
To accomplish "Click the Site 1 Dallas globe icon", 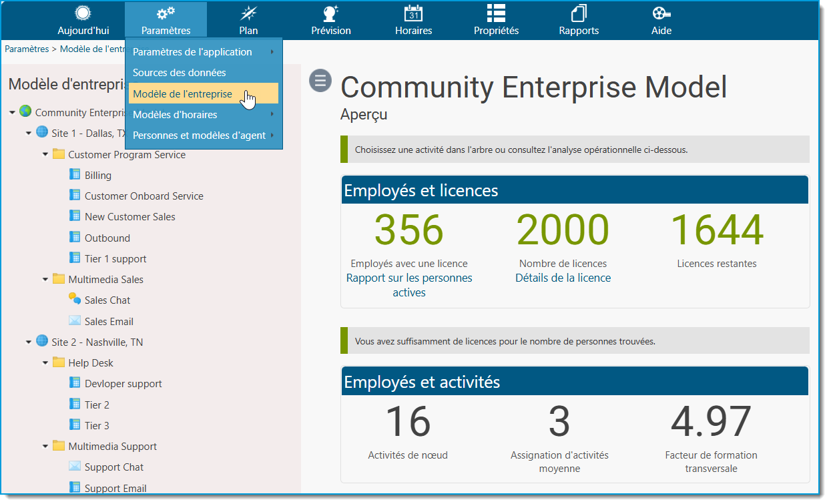I will (42, 132).
